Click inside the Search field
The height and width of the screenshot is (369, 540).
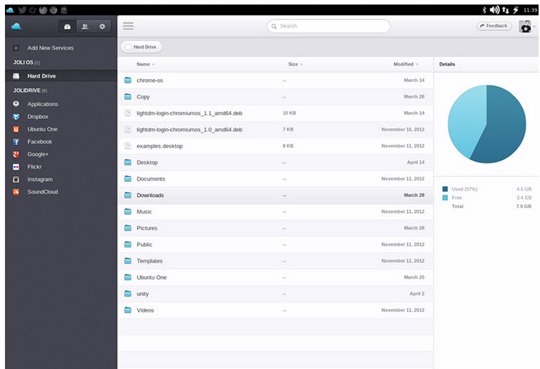tap(329, 26)
